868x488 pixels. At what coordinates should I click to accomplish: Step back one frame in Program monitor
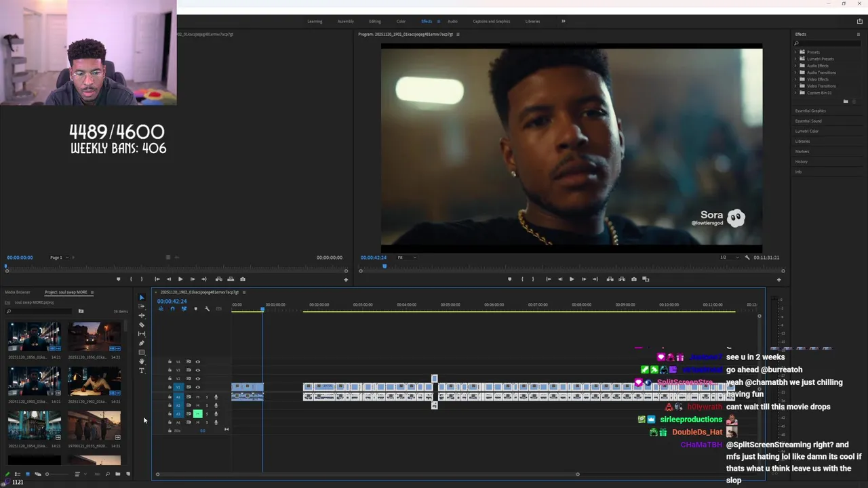[560, 279]
